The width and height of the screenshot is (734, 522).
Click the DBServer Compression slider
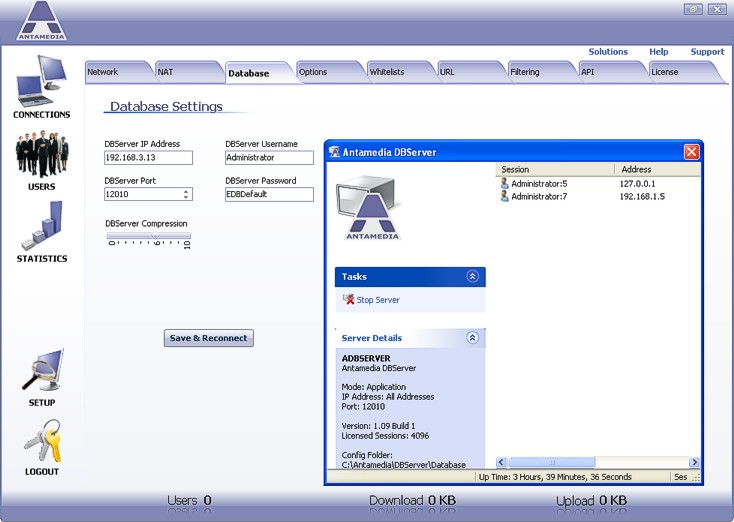148,235
